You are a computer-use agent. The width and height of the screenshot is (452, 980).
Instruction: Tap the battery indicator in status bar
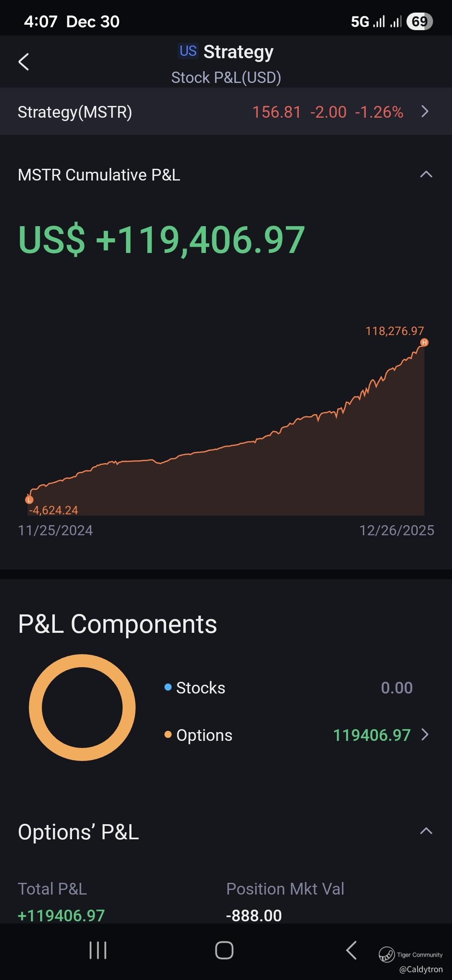click(419, 21)
